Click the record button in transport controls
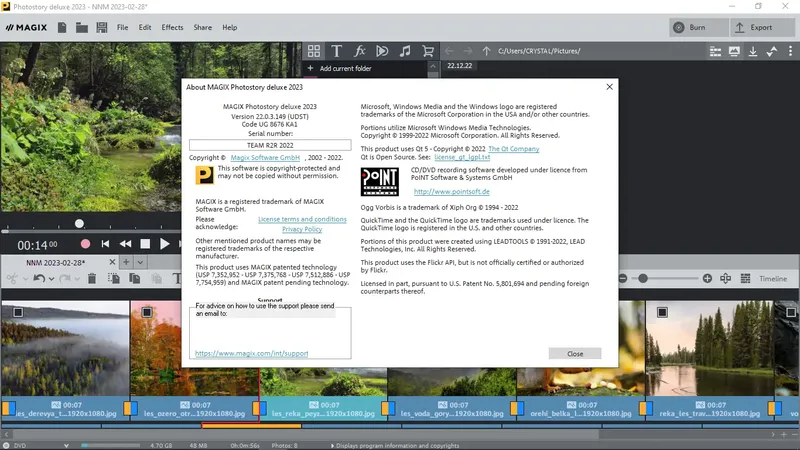 [85, 244]
